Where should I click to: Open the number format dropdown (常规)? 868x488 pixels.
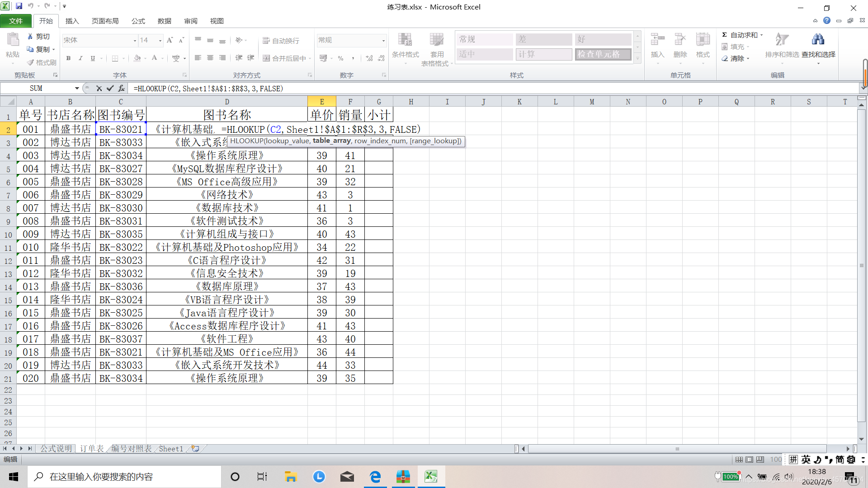pos(383,41)
